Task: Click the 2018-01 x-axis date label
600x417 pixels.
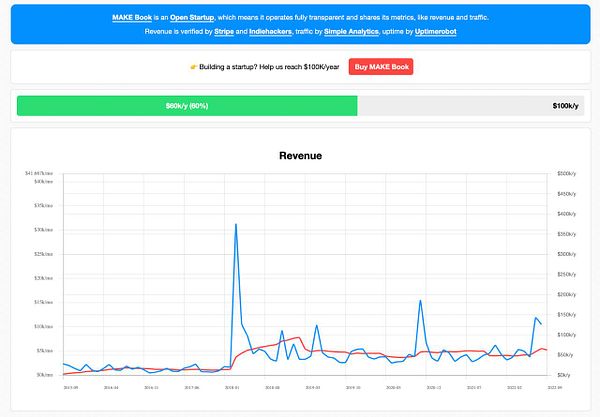Action: 232,388
